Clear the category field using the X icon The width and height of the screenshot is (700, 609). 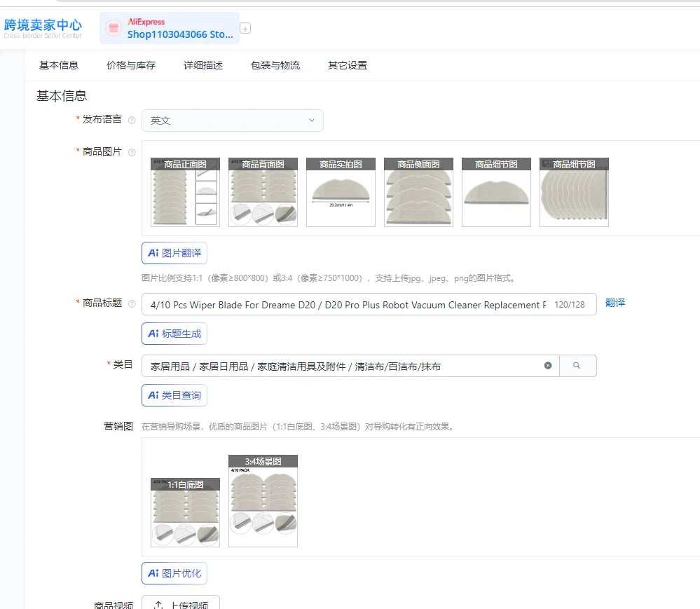tap(548, 365)
